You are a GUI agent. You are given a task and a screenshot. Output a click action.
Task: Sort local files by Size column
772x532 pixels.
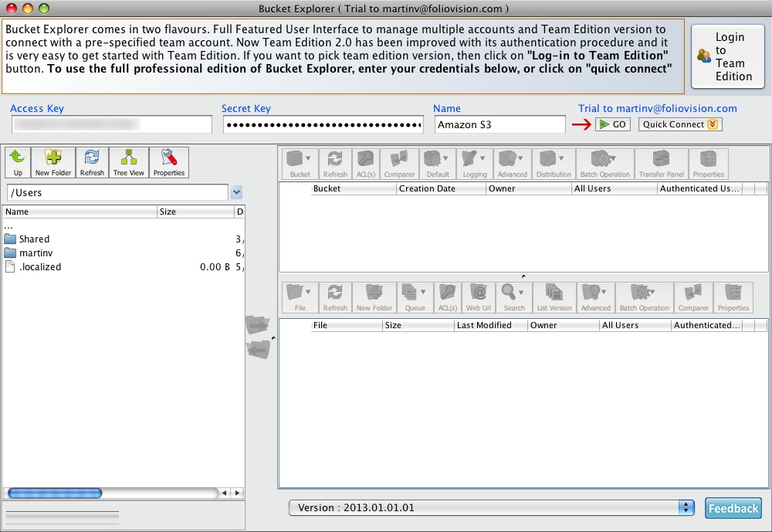pos(196,212)
